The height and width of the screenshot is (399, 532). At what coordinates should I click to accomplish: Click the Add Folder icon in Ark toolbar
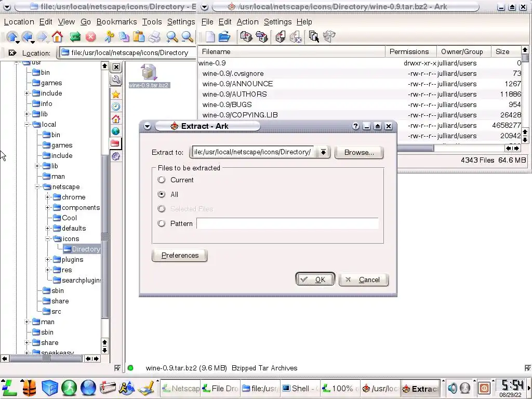(262, 37)
